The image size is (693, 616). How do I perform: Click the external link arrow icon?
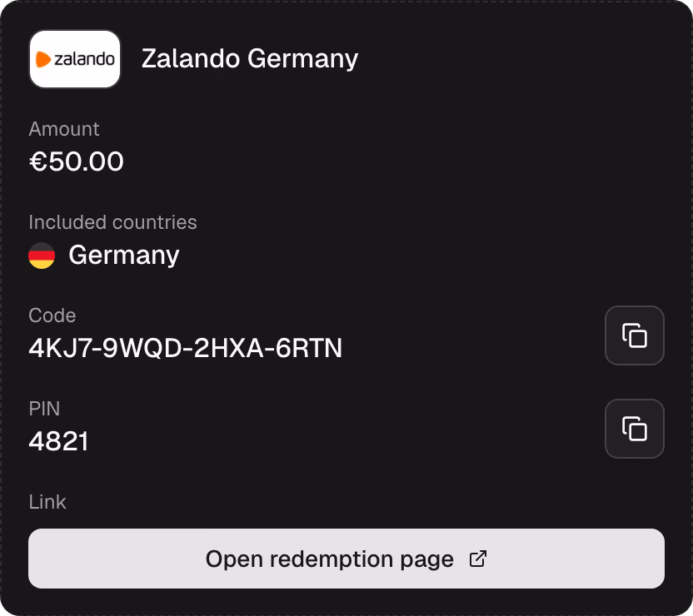pos(478,559)
